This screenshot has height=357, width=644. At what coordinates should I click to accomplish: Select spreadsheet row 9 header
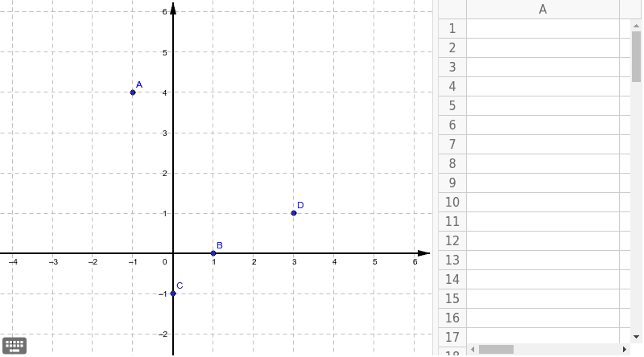click(x=452, y=183)
